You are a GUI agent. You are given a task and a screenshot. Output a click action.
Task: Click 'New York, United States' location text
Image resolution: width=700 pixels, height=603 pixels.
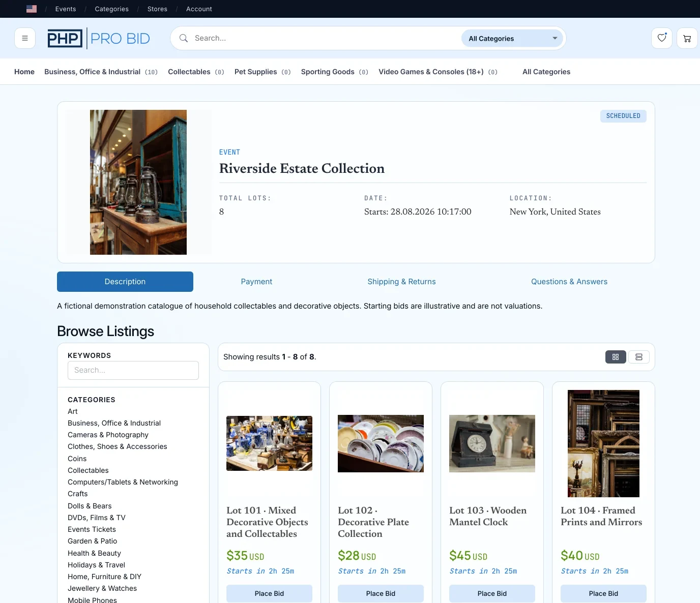click(555, 212)
